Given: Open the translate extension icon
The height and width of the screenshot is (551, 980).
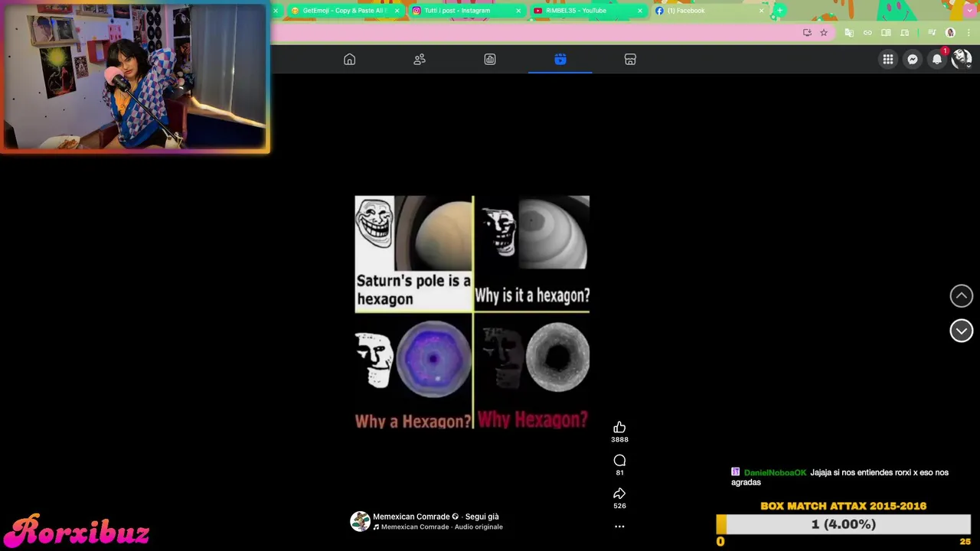Looking at the screenshot, I should [849, 33].
